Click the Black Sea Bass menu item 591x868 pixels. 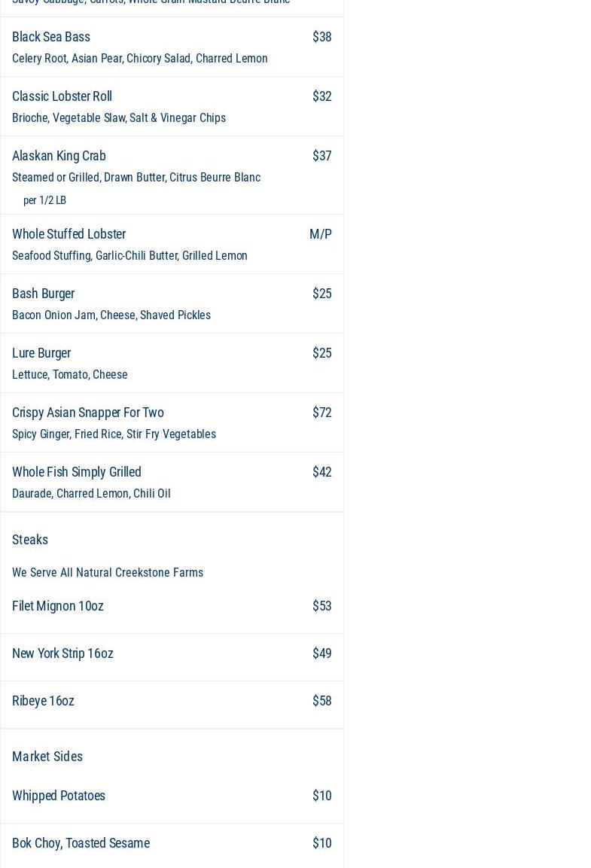point(51,37)
